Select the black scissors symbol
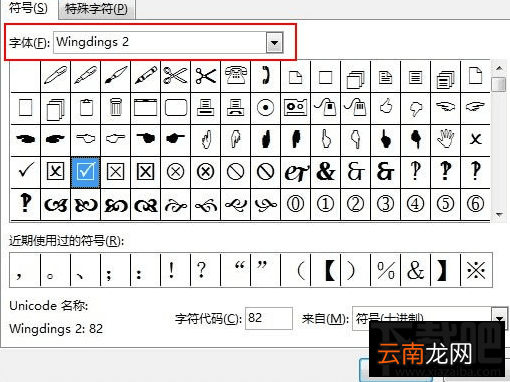Viewport: 510px width, 382px height. click(x=206, y=76)
